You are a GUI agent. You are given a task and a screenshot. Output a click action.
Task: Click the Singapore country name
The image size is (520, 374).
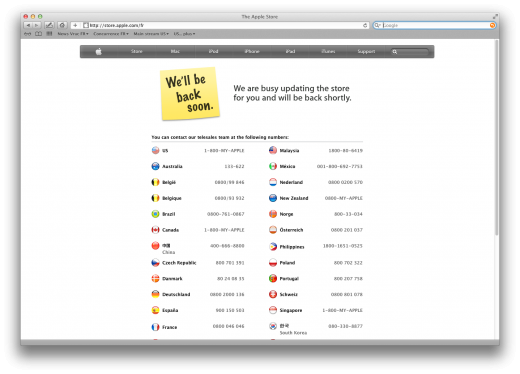click(291, 310)
